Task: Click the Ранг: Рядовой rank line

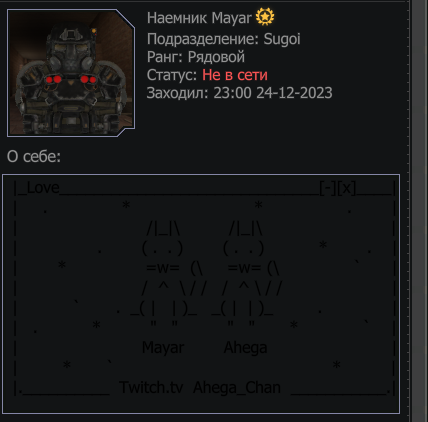Action: tap(196, 57)
